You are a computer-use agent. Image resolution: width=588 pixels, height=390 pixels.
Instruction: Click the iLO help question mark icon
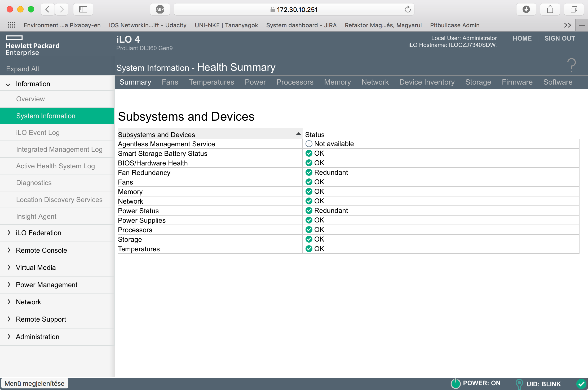pos(572,65)
